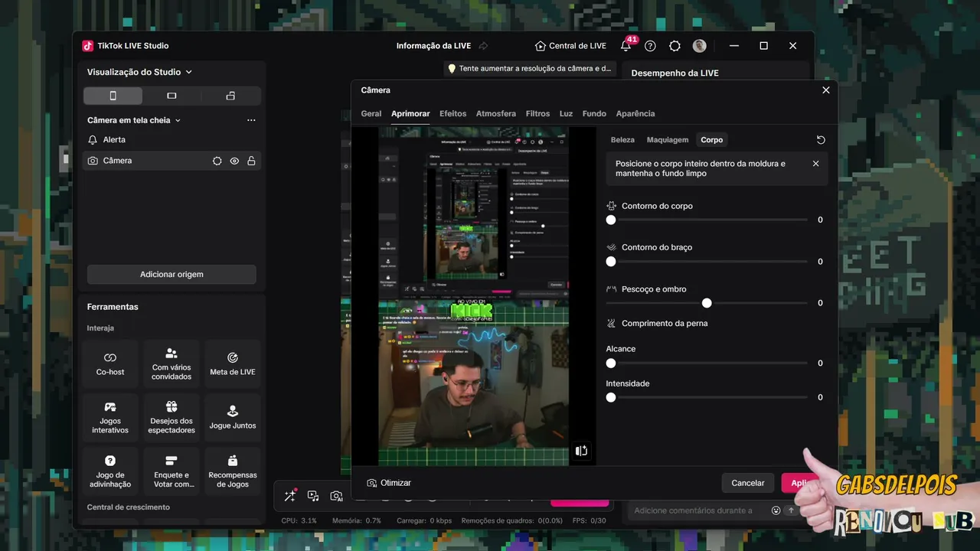
Task: Open the help question mark icon
Action: pyautogui.click(x=650, y=46)
